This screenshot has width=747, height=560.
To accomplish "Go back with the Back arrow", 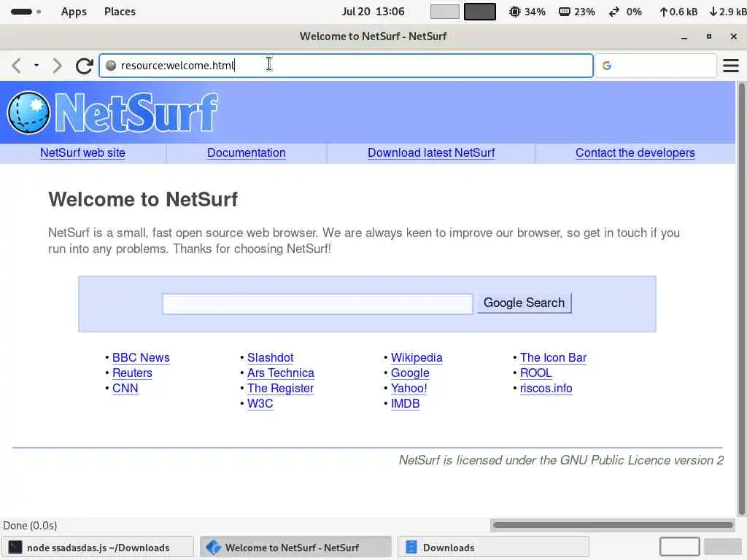I will 16,65.
